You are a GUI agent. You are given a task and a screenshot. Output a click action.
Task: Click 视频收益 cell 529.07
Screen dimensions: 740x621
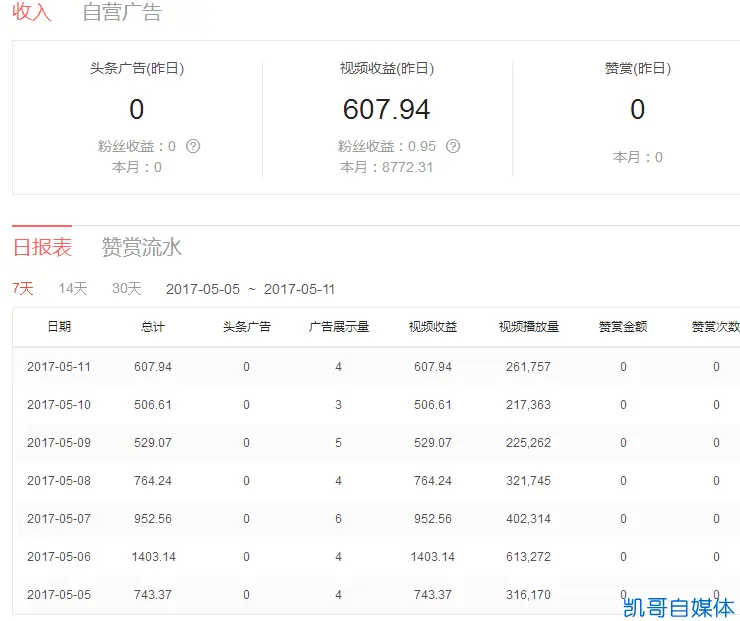click(x=433, y=443)
